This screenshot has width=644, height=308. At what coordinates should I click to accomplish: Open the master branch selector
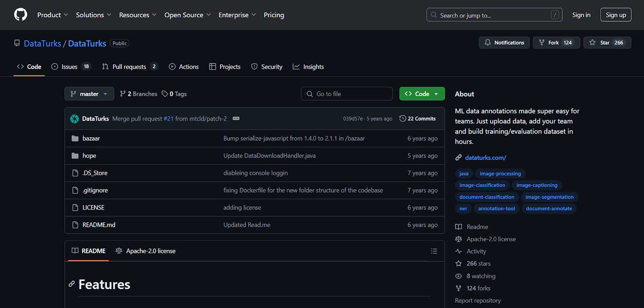tap(89, 94)
